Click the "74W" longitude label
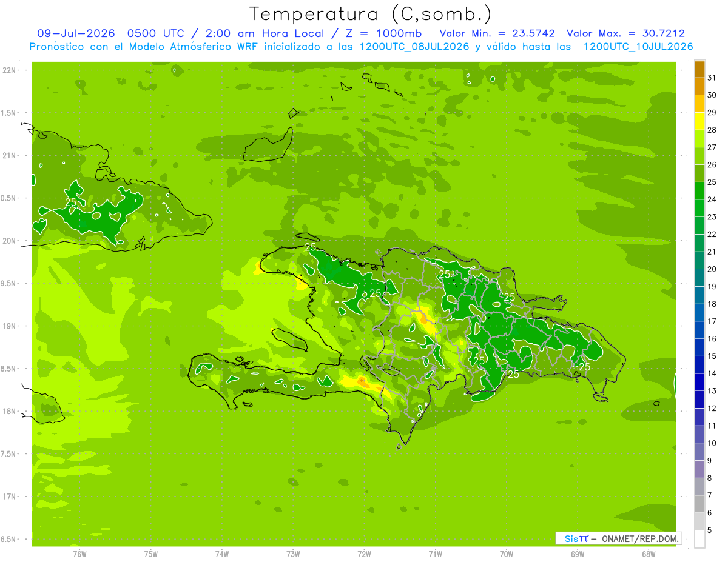 click(x=222, y=554)
